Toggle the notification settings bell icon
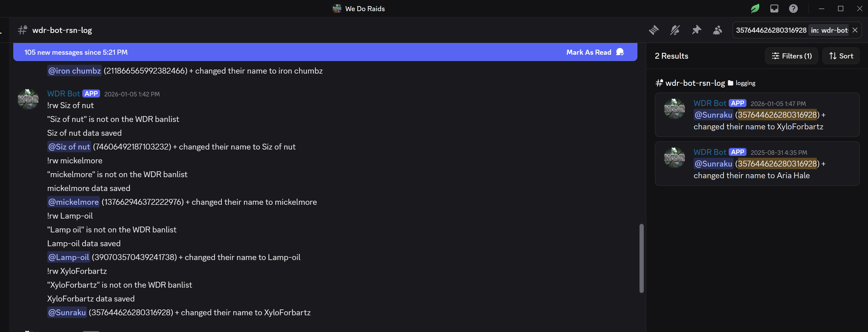Image resolution: width=868 pixels, height=332 pixels. (675, 30)
